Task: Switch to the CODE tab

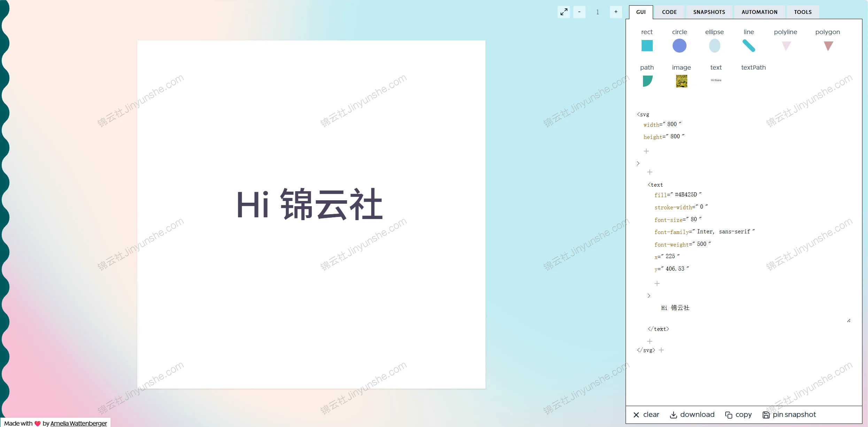Action: pyautogui.click(x=669, y=12)
